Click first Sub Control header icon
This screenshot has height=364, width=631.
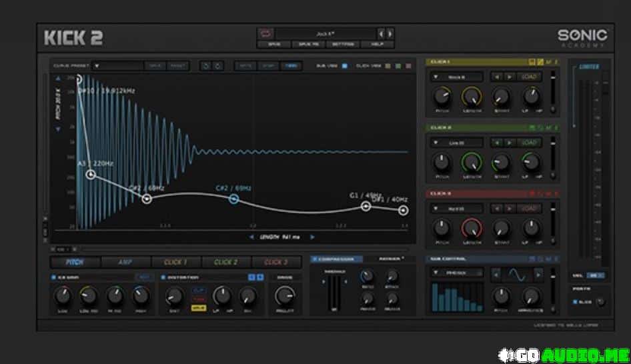point(532,259)
